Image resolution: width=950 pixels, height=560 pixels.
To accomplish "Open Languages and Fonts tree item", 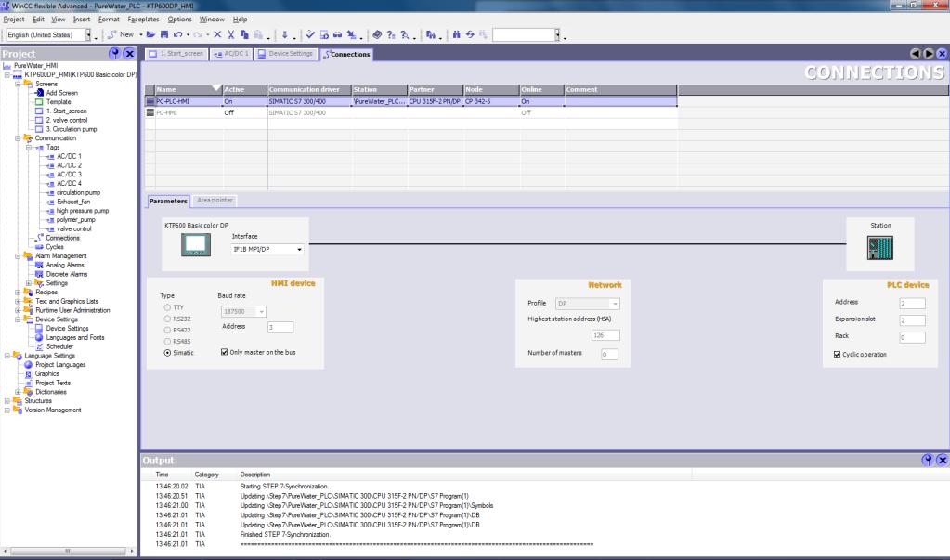I will pyautogui.click(x=74, y=337).
